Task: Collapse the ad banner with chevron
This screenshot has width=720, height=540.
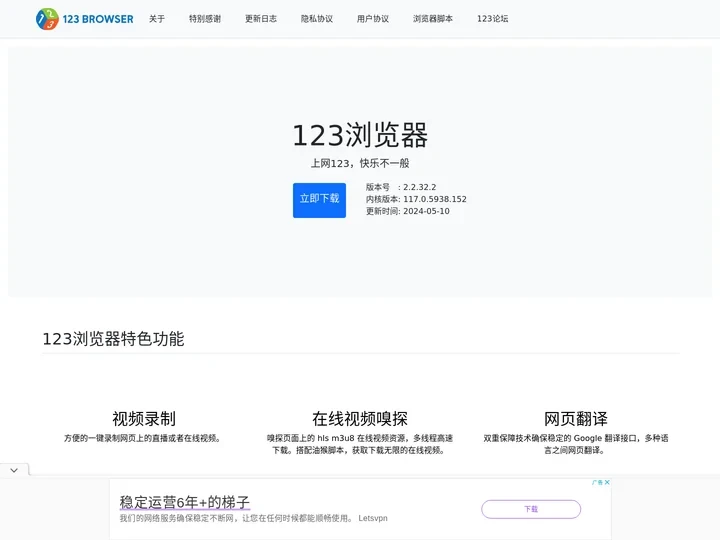Action: pos(14,470)
